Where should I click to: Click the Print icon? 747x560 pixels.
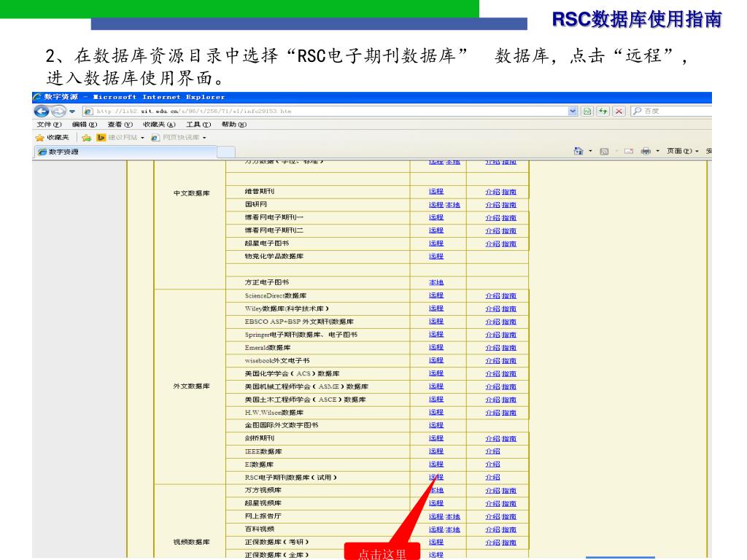[646, 152]
